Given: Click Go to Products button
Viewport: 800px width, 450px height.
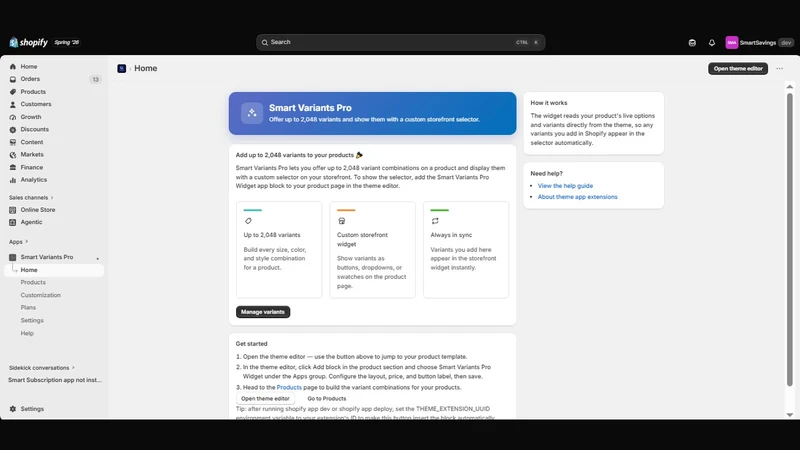Looking at the screenshot, I should (327, 398).
